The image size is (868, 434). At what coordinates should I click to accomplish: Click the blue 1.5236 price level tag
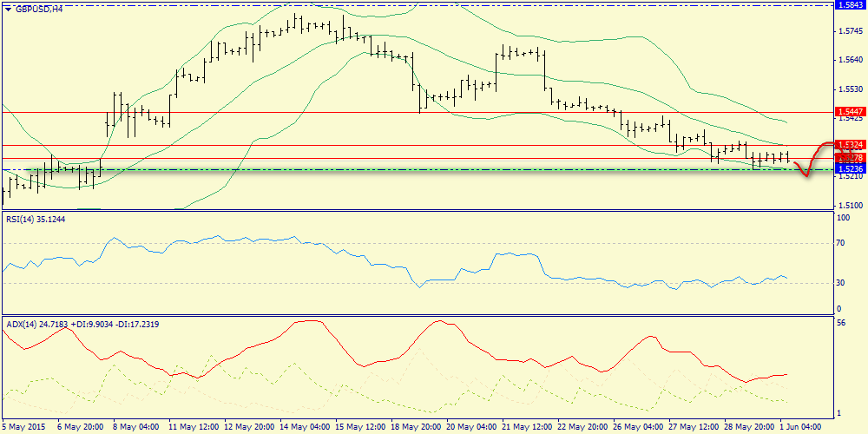848,170
